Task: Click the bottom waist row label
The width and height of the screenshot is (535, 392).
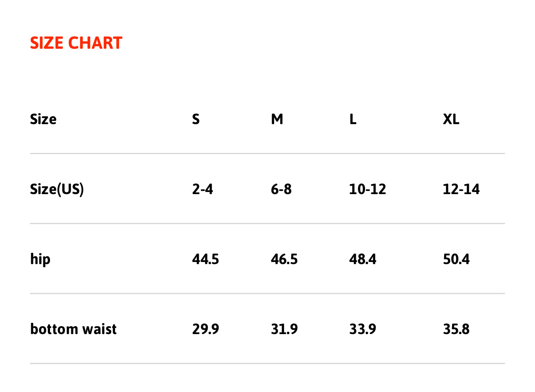Action: (x=73, y=329)
